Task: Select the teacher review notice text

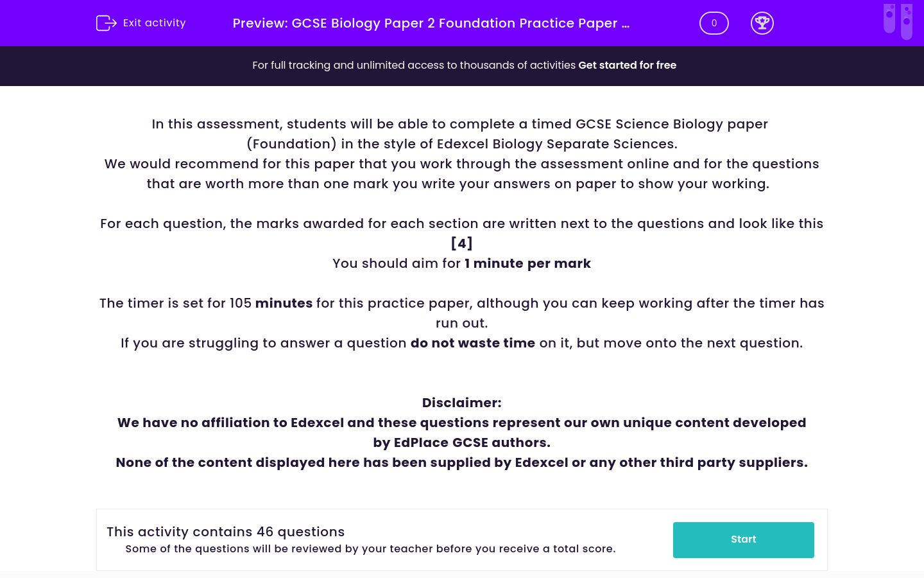Action: pyautogui.click(x=370, y=548)
